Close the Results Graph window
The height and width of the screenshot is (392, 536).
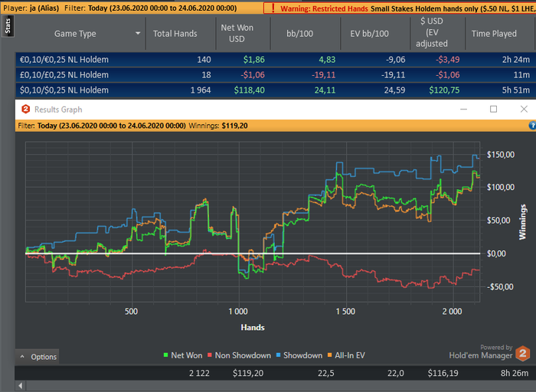[x=524, y=109]
